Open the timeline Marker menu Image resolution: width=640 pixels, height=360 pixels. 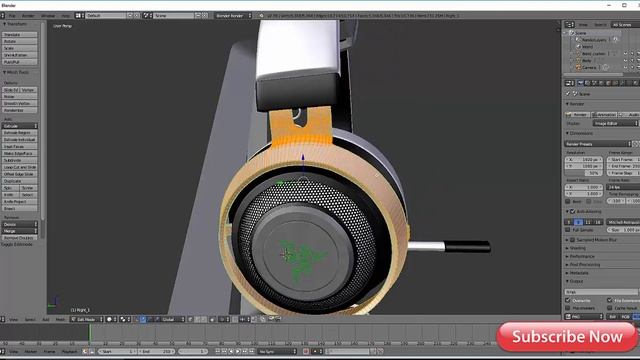31,351
